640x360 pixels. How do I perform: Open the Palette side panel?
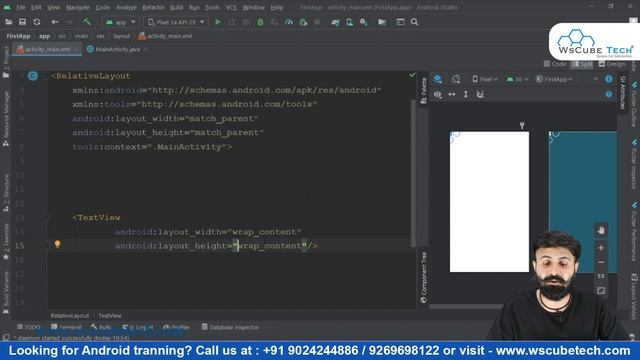coord(424,90)
